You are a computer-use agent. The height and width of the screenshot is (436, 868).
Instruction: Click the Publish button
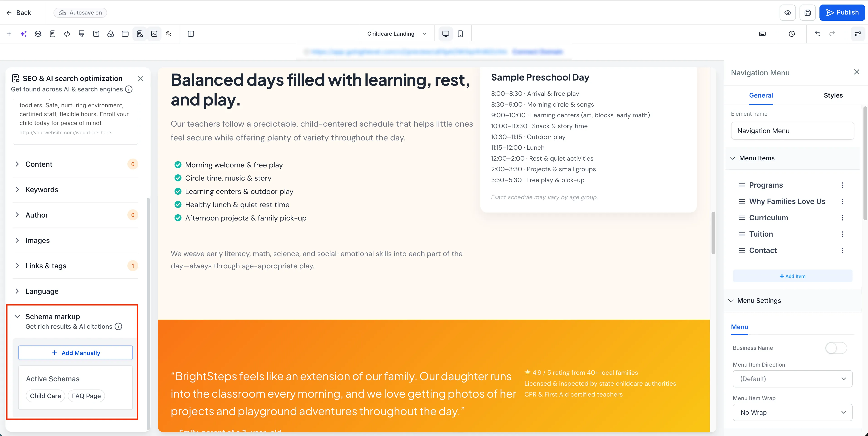842,12
